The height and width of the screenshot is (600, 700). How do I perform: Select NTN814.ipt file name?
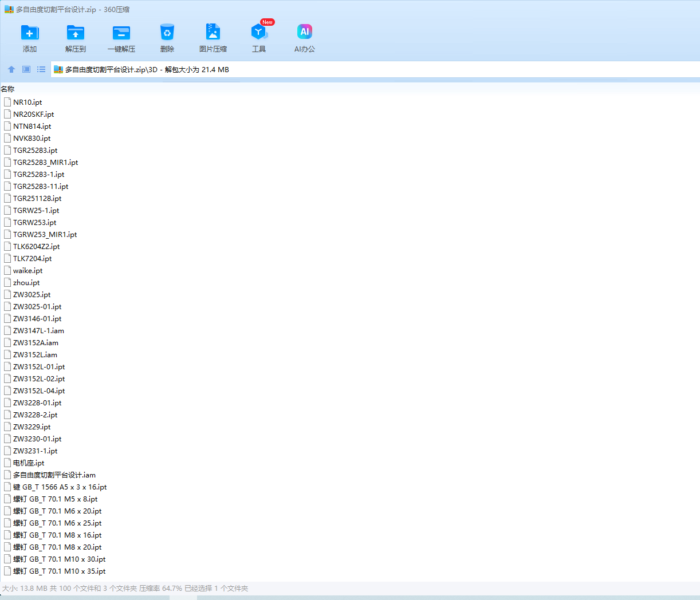32,126
